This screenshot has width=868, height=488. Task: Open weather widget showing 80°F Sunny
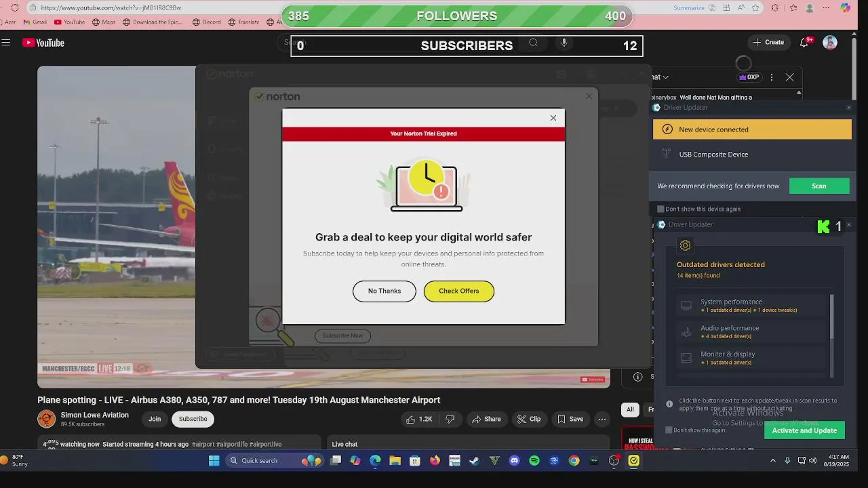tap(15, 461)
